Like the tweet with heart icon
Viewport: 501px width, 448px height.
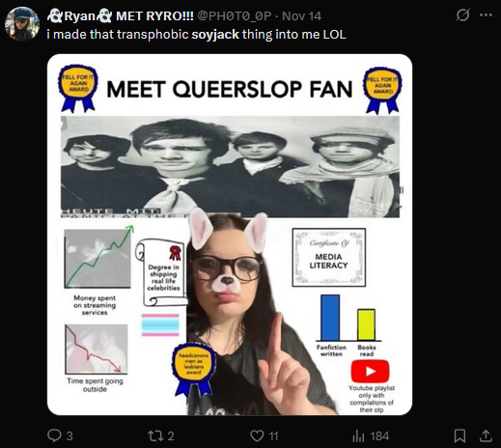coord(257,435)
